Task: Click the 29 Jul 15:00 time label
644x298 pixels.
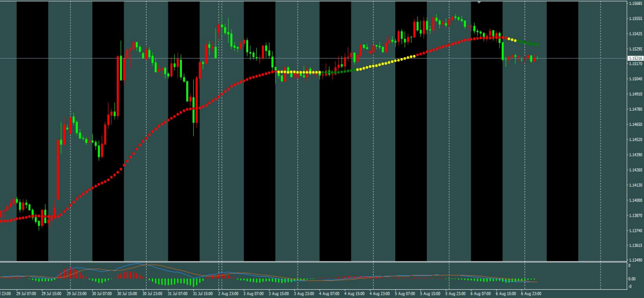Action: click(x=52, y=294)
